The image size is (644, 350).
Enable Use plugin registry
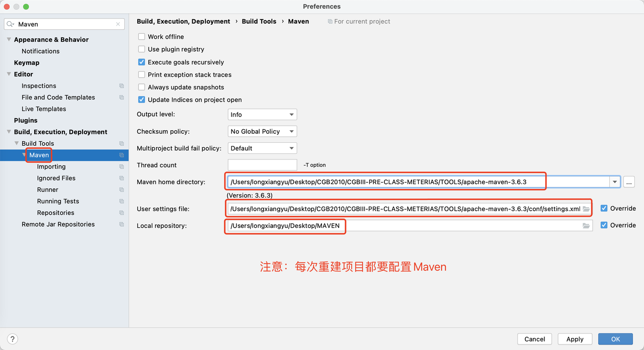point(141,49)
